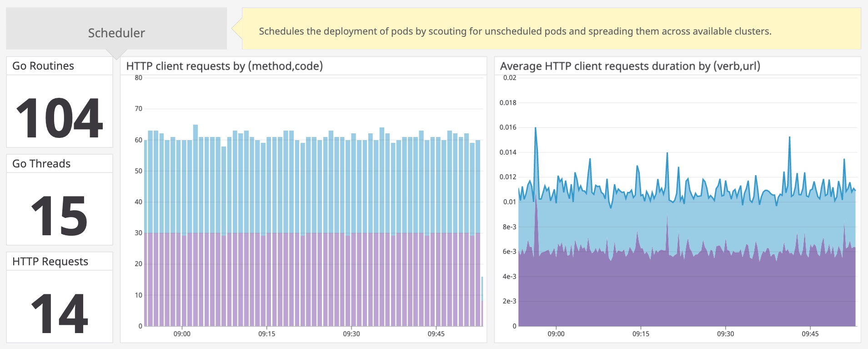The image size is (868, 349).
Task: Click 09:00 on the duration chart axis
Action: (556, 334)
